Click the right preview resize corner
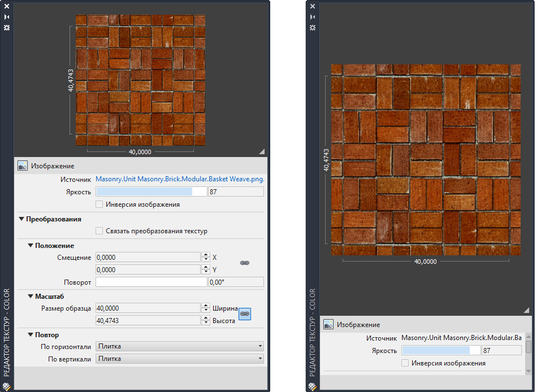The image size is (554, 392). (526, 310)
